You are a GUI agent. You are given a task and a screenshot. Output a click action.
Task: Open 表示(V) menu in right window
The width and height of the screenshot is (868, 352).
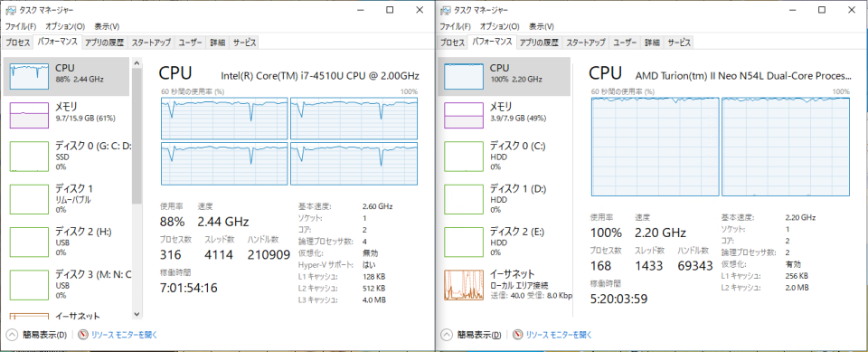542,26
